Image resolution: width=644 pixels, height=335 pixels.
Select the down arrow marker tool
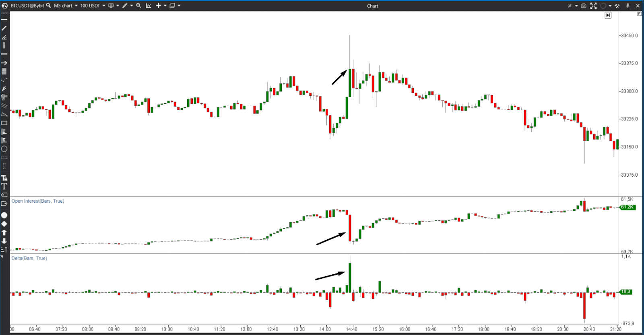[4, 241]
